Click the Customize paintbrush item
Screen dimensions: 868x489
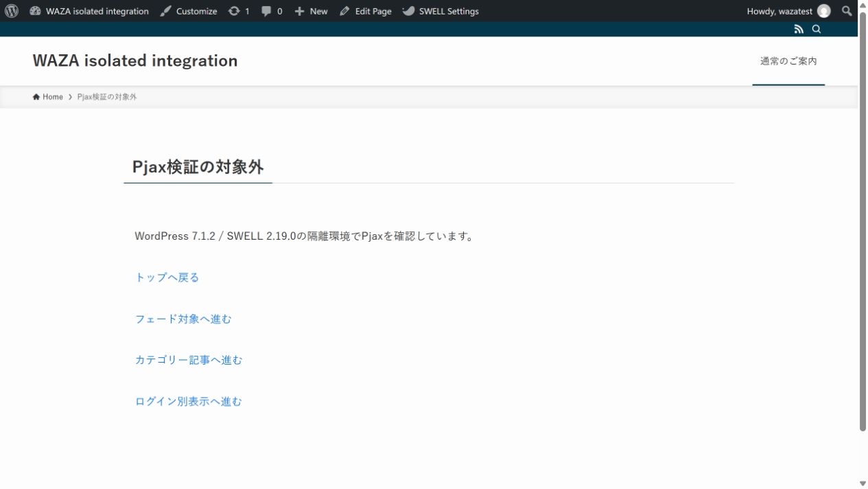pos(189,11)
